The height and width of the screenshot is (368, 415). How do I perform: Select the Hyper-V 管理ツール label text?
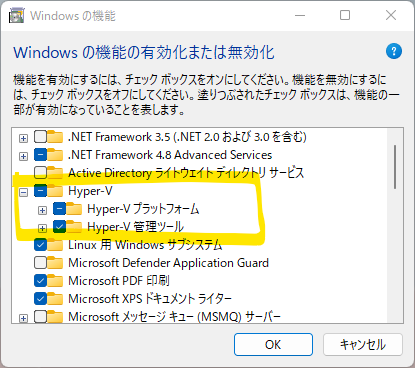(135, 227)
